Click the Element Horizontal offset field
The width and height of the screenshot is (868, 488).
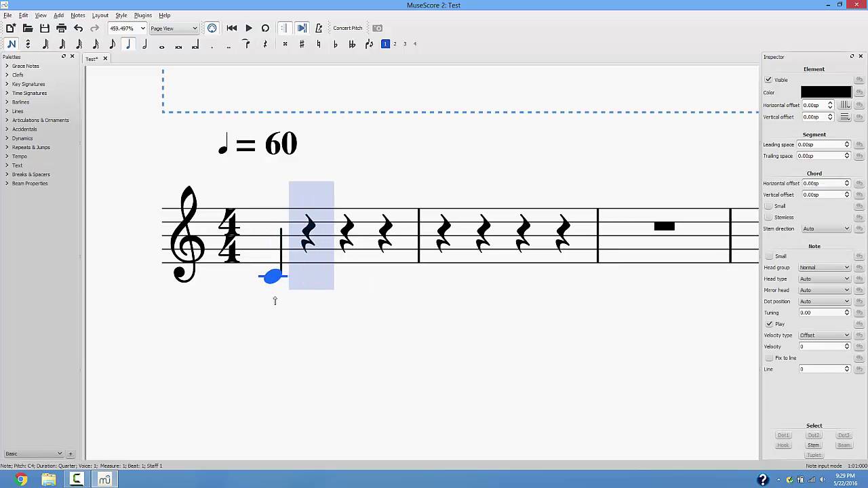click(818, 105)
